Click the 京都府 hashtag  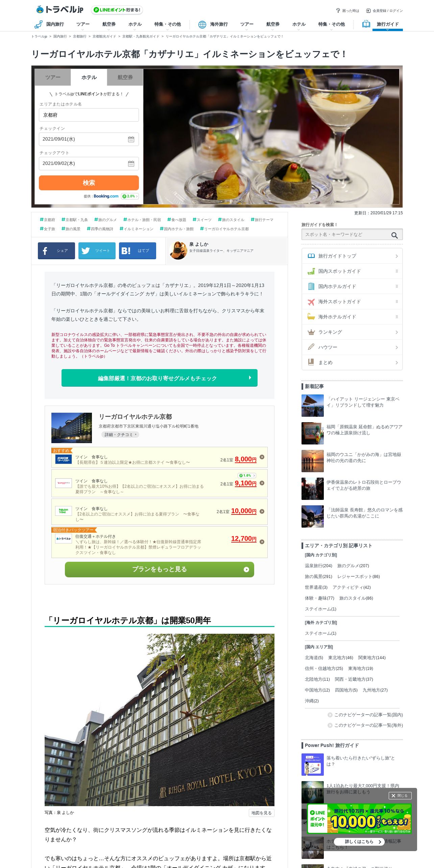point(47,220)
